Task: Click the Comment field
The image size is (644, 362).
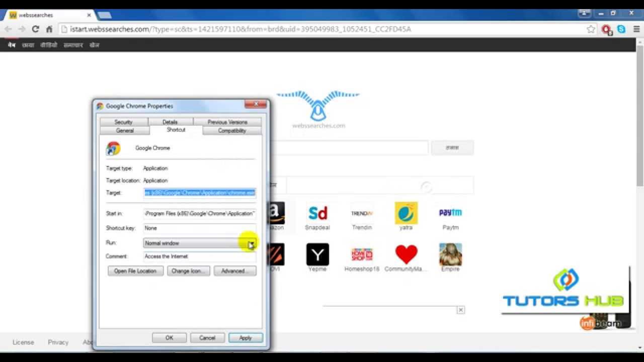Action: [200, 256]
